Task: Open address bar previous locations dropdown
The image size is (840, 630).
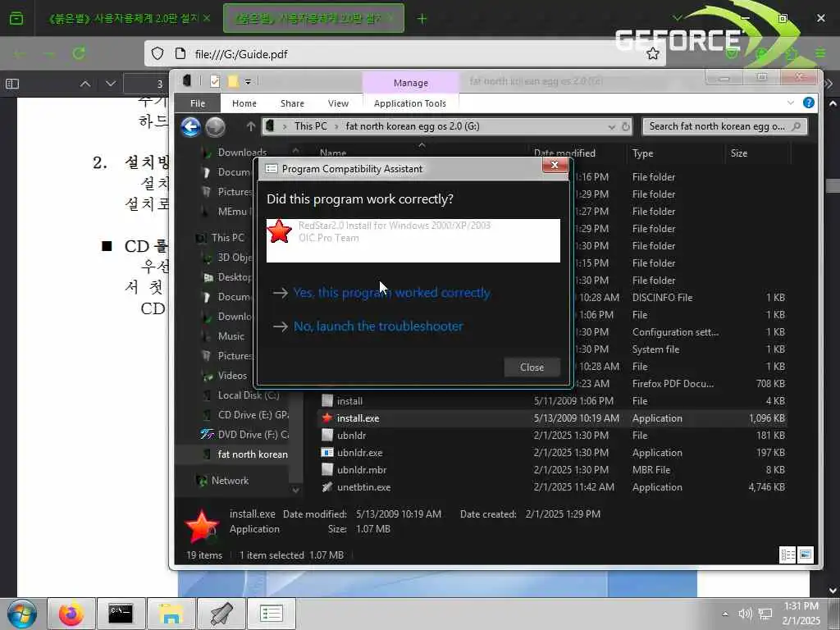Action: pos(611,127)
